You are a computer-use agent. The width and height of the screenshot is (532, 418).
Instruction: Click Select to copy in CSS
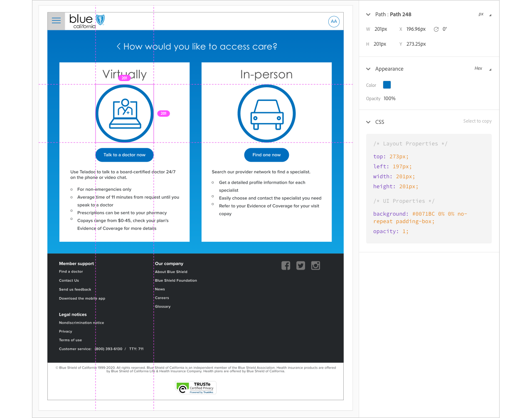coord(477,121)
